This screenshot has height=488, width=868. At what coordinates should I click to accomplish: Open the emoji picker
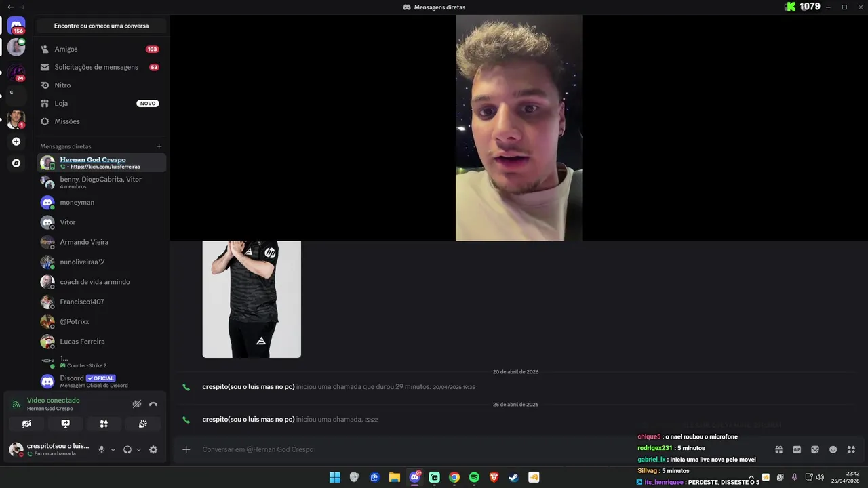click(833, 449)
